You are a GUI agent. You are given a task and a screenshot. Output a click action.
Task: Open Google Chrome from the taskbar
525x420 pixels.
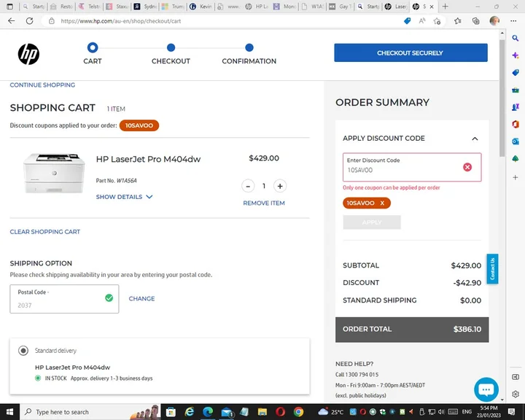click(x=298, y=412)
